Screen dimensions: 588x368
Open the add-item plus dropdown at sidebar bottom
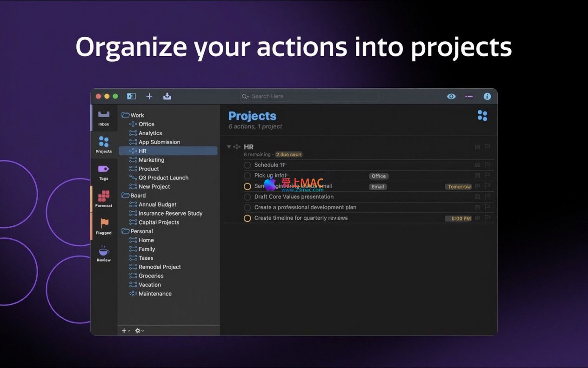[125, 331]
